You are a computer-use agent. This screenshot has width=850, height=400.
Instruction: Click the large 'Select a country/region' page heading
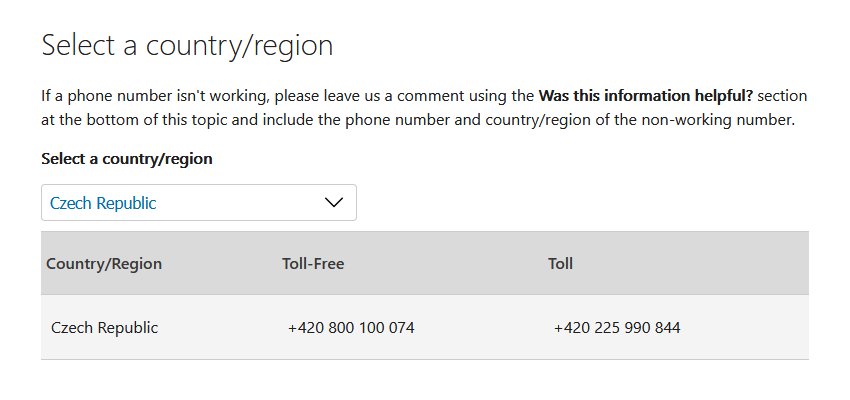click(x=187, y=45)
